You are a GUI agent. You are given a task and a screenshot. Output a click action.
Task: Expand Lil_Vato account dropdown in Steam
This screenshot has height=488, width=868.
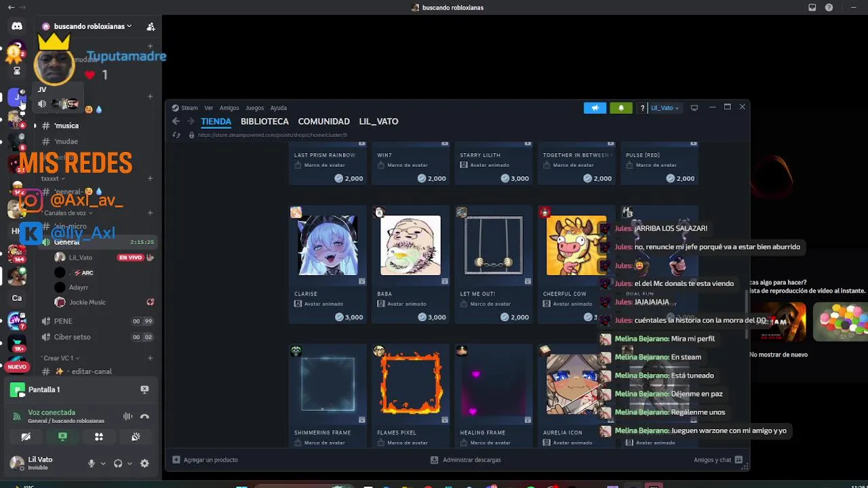665,108
